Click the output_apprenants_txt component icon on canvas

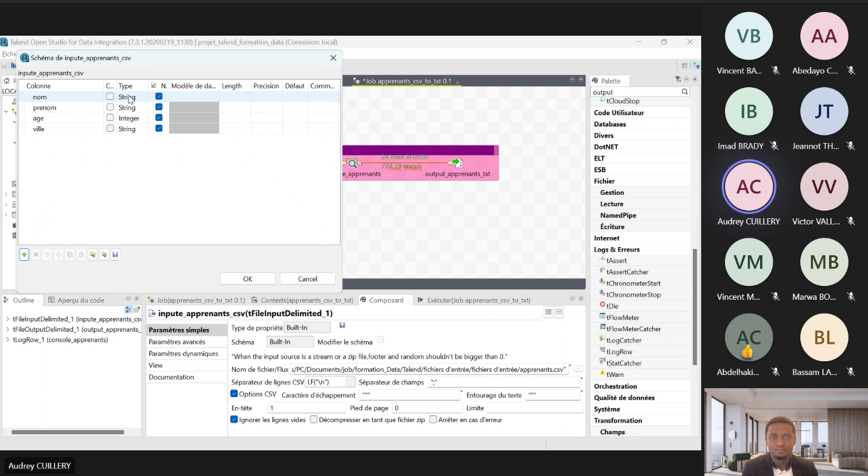point(458,164)
